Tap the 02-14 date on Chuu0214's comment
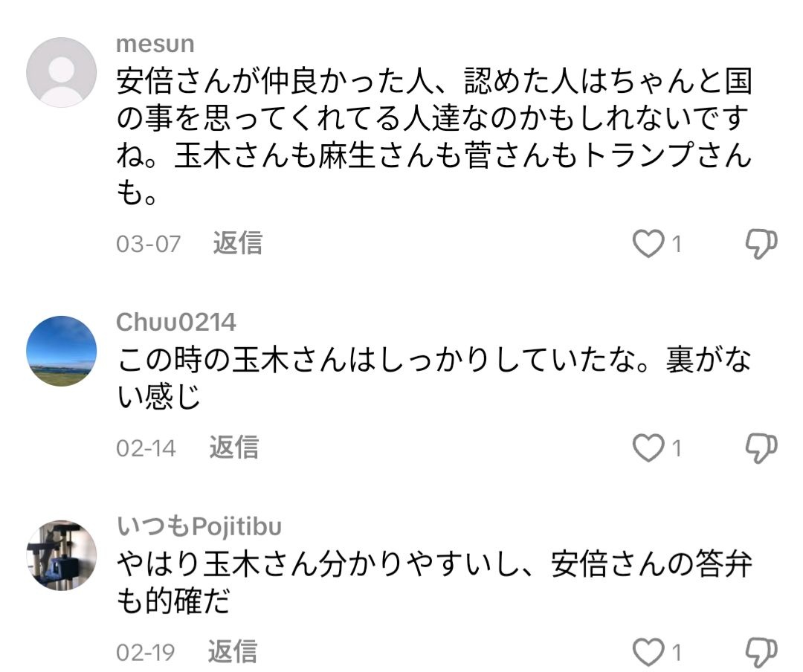Screen dimensions: 803x672 coord(146,448)
